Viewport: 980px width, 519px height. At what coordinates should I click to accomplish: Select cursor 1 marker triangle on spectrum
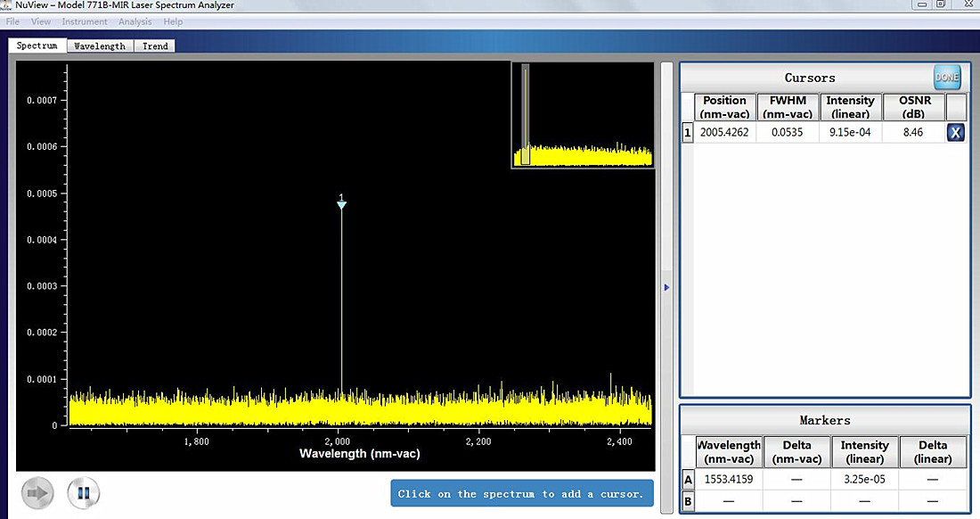point(341,204)
